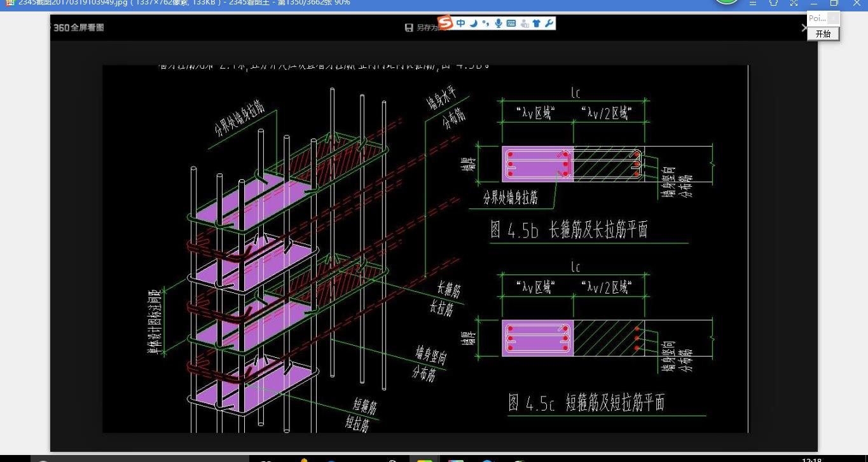Click the 开始 button in Poi window

click(823, 34)
